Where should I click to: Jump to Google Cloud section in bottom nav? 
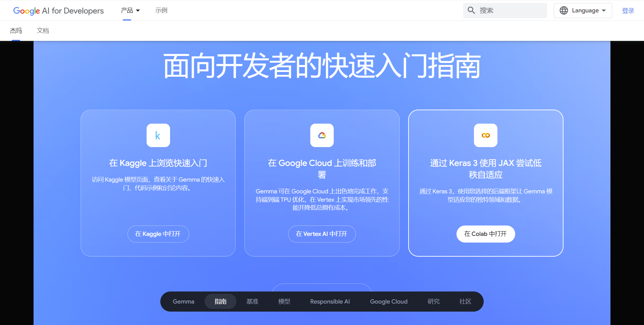coord(389,302)
